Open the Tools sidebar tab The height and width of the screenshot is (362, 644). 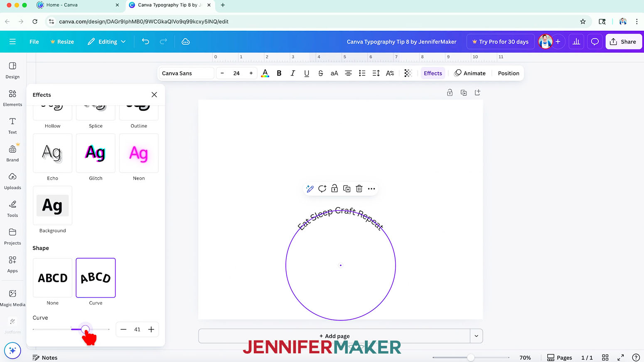(x=12, y=209)
